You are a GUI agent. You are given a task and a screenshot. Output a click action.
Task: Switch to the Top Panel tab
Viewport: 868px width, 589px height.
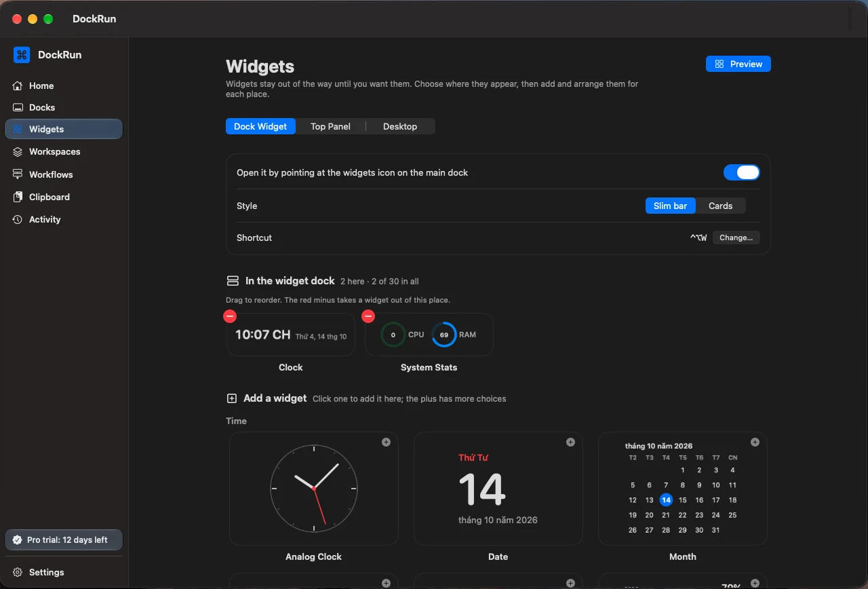click(x=330, y=126)
